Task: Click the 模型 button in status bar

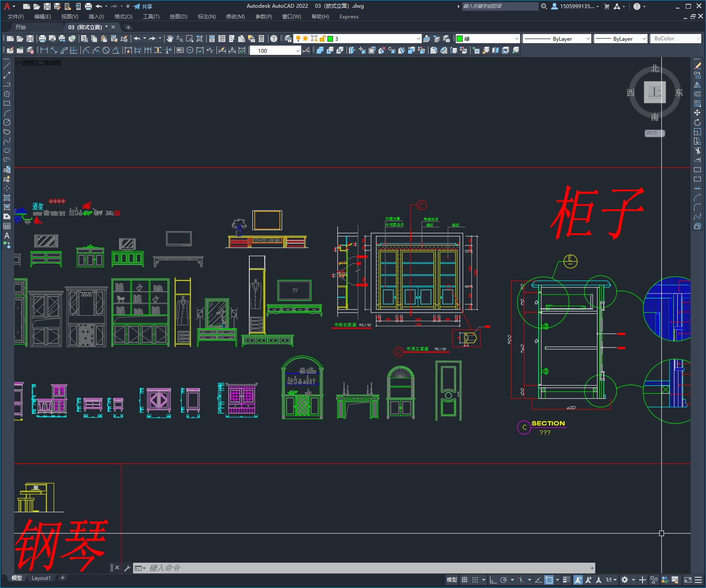Action: click(x=451, y=578)
